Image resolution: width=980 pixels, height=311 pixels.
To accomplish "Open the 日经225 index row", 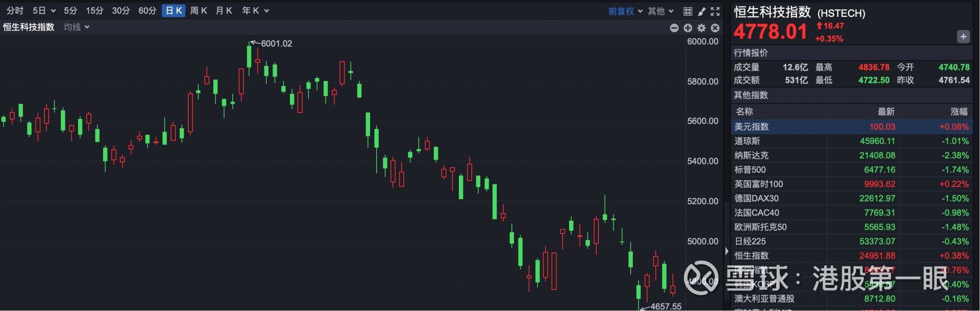I will pyautogui.click(x=750, y=241).
